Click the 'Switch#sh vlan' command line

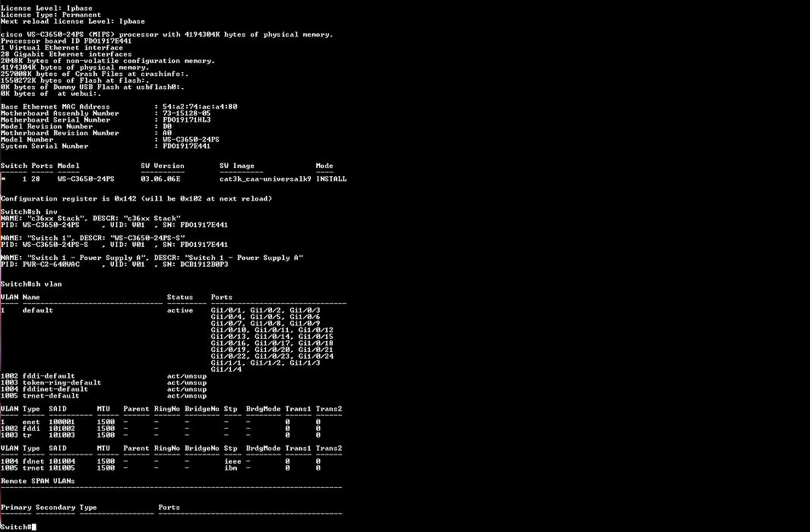[x=31, y=284]
